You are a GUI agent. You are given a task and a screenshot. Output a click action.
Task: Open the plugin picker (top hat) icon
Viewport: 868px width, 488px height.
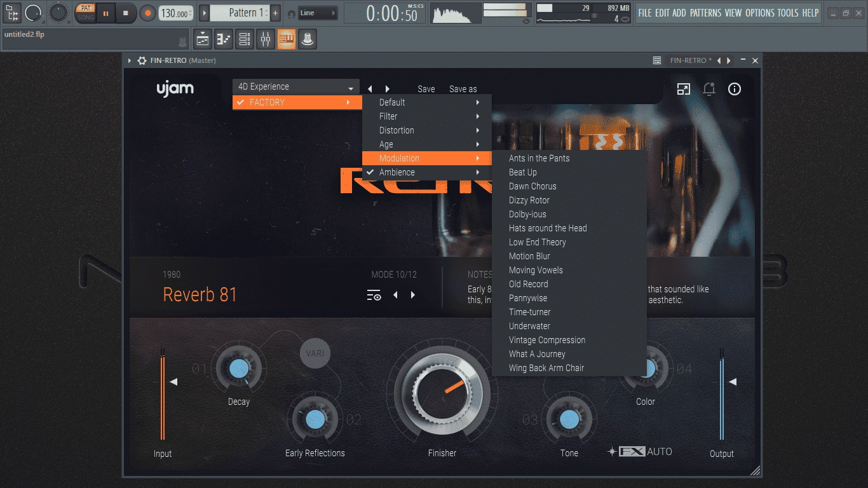click(x=308, y=39)
